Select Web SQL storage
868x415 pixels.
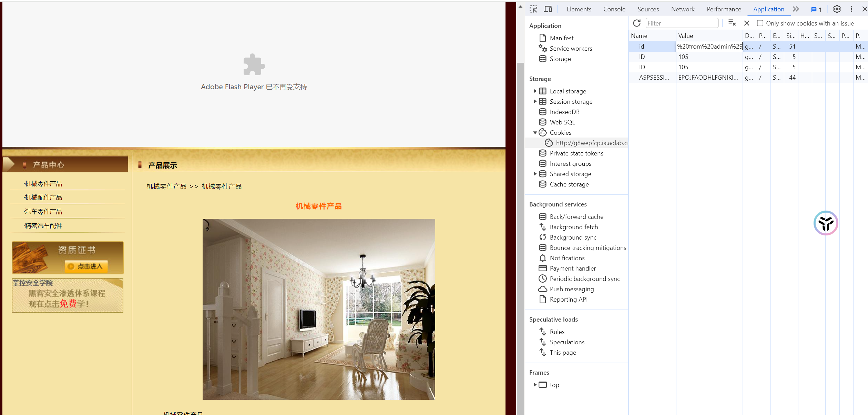(x=562, y=122)
